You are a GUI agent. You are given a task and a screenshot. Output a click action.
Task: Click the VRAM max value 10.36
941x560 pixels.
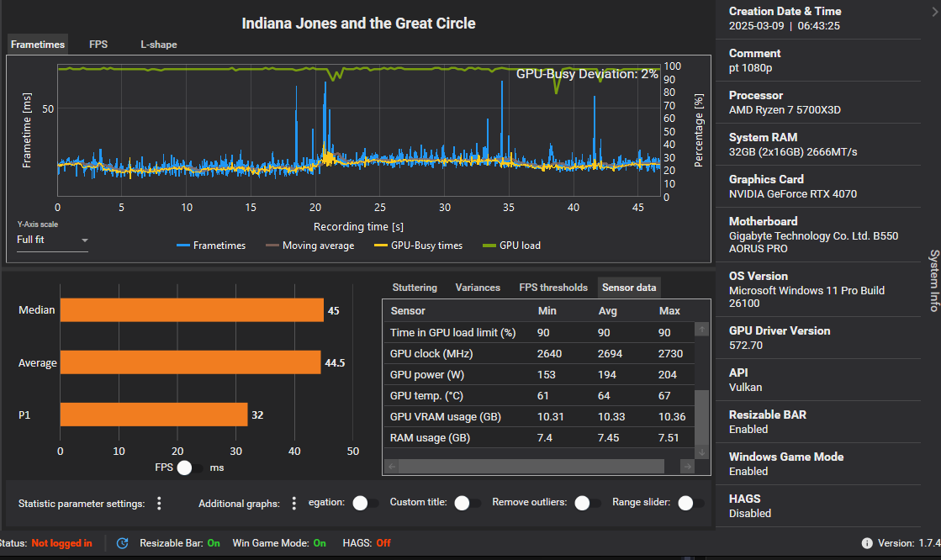point(672,416)
